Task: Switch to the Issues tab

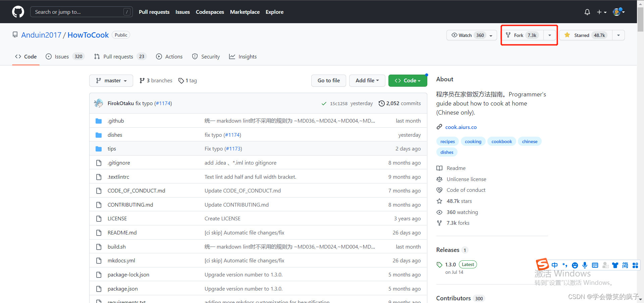Action: tap(65, 56)
